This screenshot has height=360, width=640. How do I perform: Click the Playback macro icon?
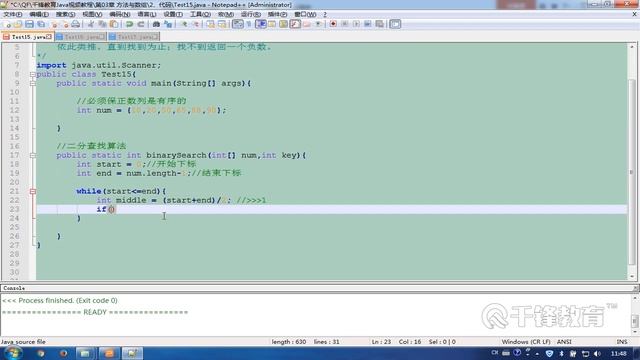[x=356, y=24]
